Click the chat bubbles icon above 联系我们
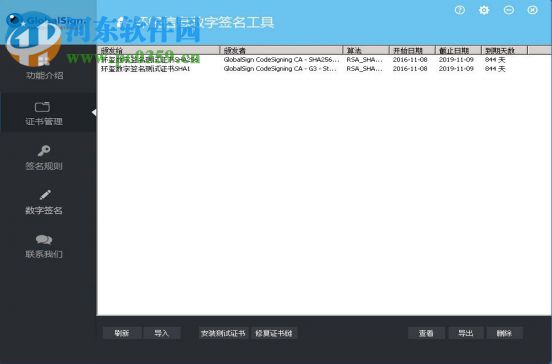Screen dimensions: 552x364 44,240
